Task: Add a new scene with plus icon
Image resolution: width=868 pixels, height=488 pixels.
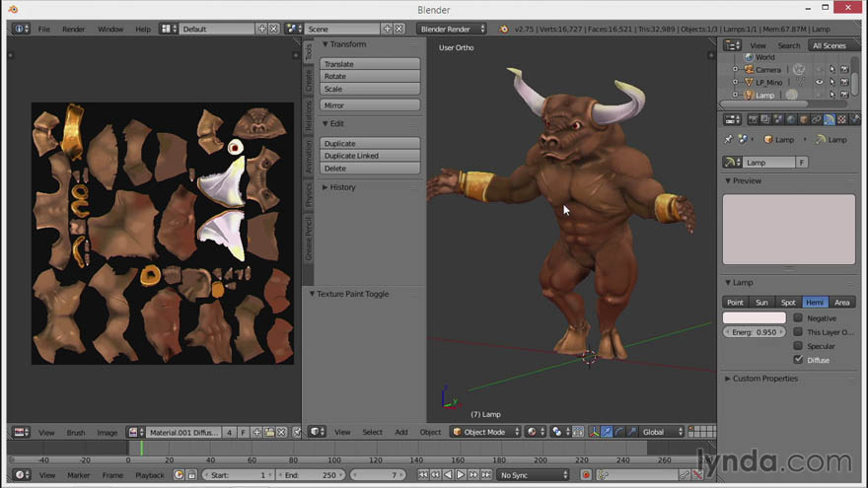Action: click(387, 29)
